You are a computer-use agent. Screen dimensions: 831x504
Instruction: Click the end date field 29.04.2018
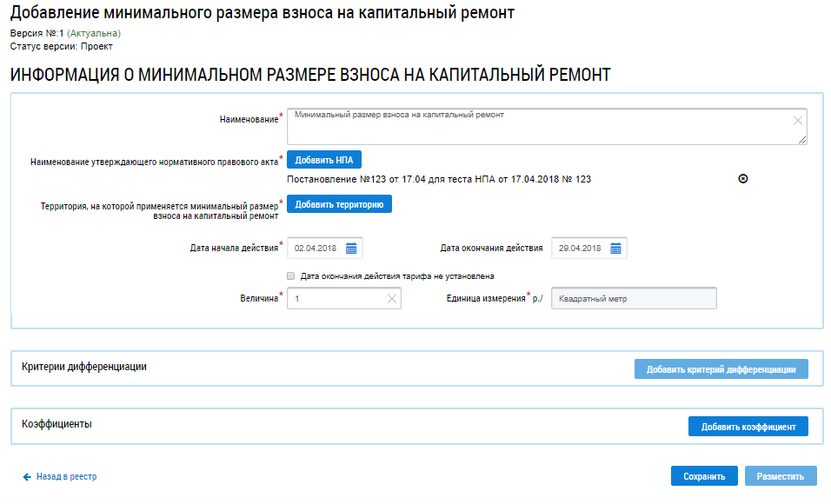[x=588, y=248]
